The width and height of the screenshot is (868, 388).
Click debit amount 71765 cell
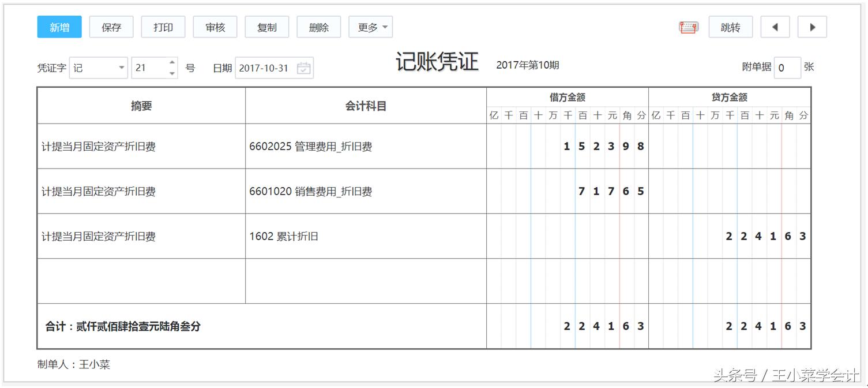(568, 191)
